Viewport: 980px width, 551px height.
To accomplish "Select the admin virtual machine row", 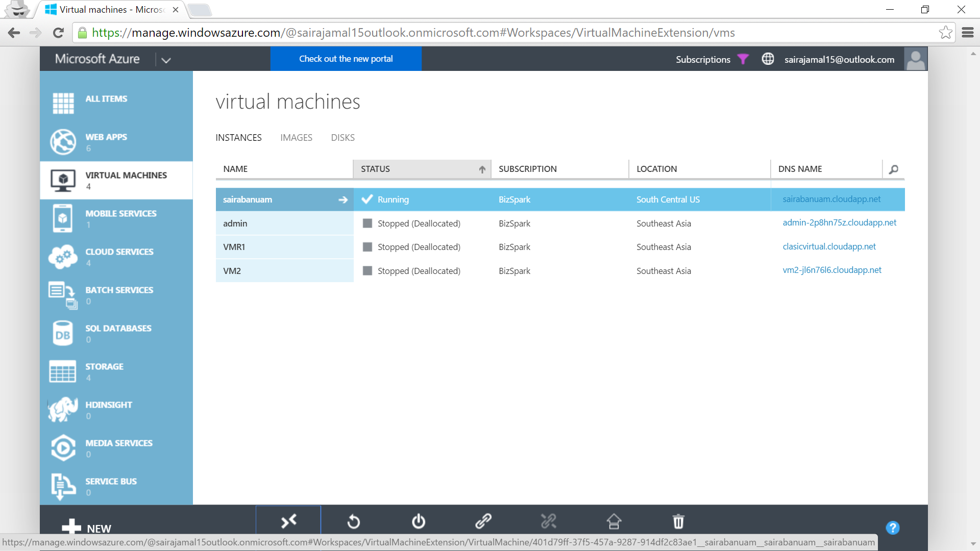I will point(560,223).
